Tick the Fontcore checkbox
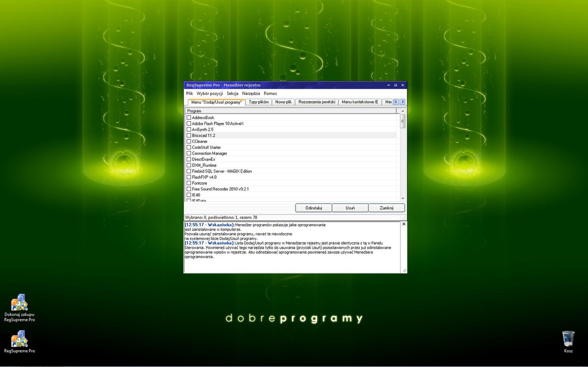Image resolution: width=588 pixels, height=367 pixels. [x=189, y=183]
